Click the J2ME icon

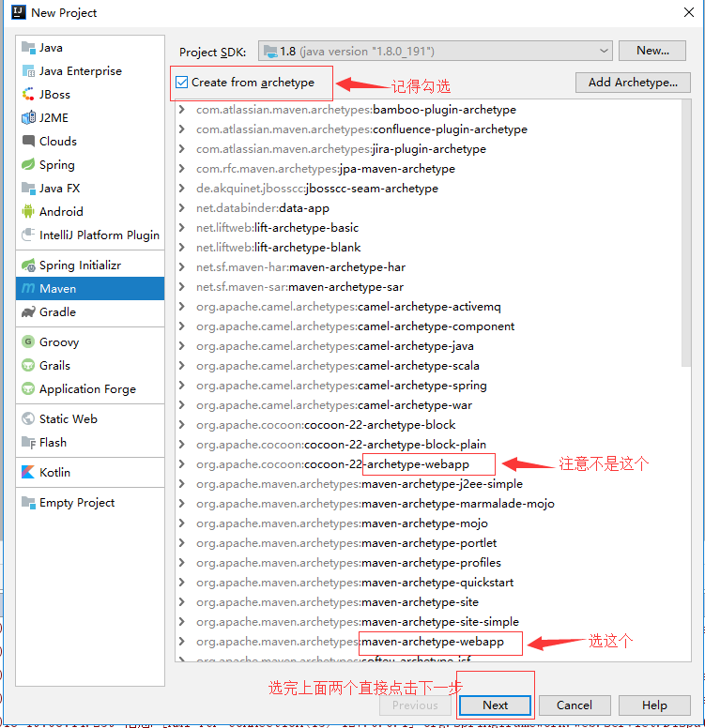[28, 117]
